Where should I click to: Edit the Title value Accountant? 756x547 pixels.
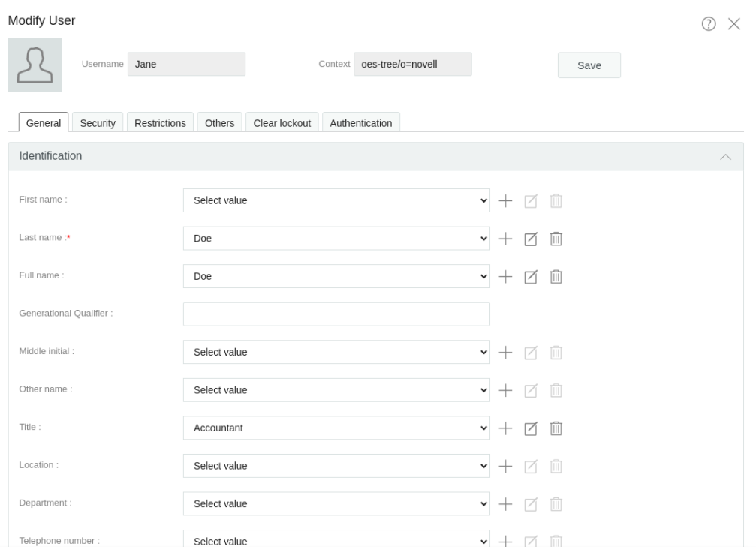point(531,428)
